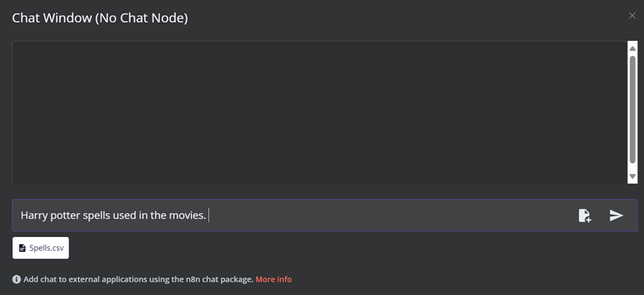The image size is (644, 295).
Task: Focus the chat message input field
Action: [x=324, y=216]
